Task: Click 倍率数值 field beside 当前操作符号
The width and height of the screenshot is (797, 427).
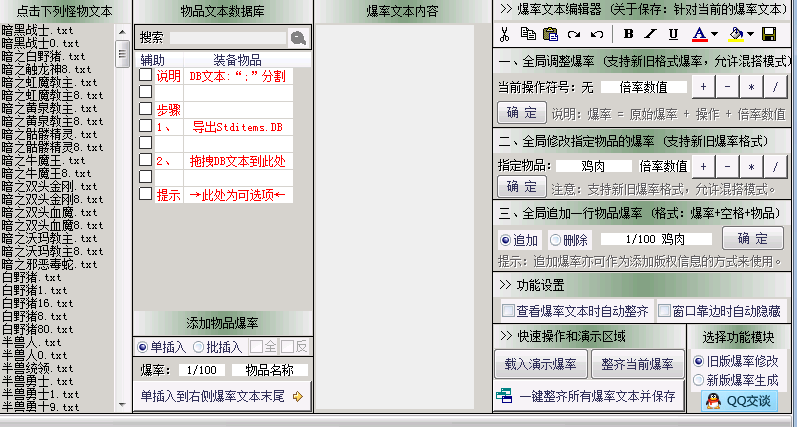Action: coord(643,87)
